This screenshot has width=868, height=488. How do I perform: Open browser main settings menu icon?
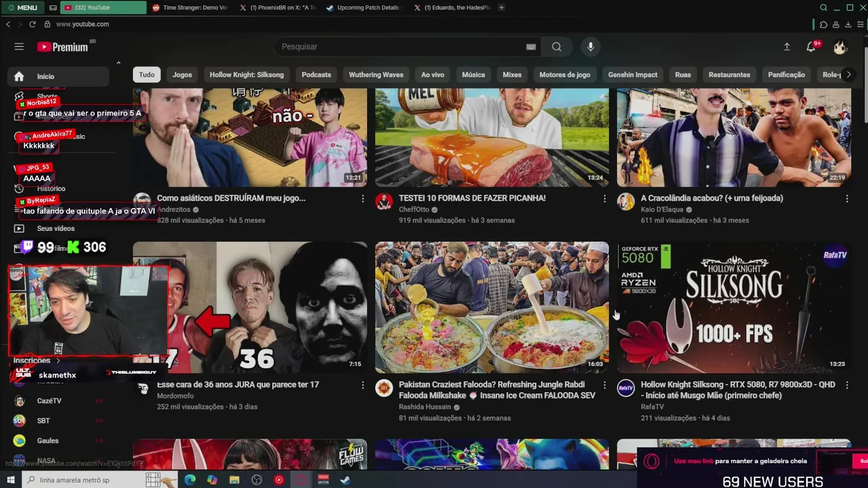(859, 24)
